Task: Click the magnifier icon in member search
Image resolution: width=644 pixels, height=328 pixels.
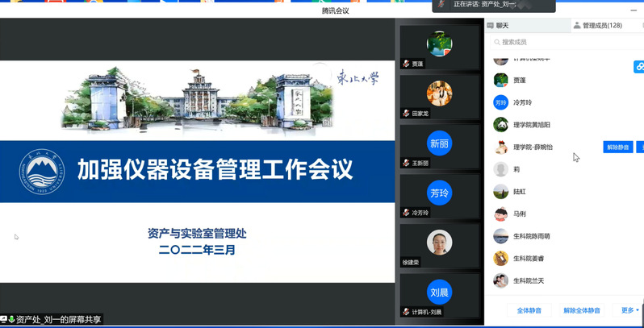Action: tap(497, 42)
